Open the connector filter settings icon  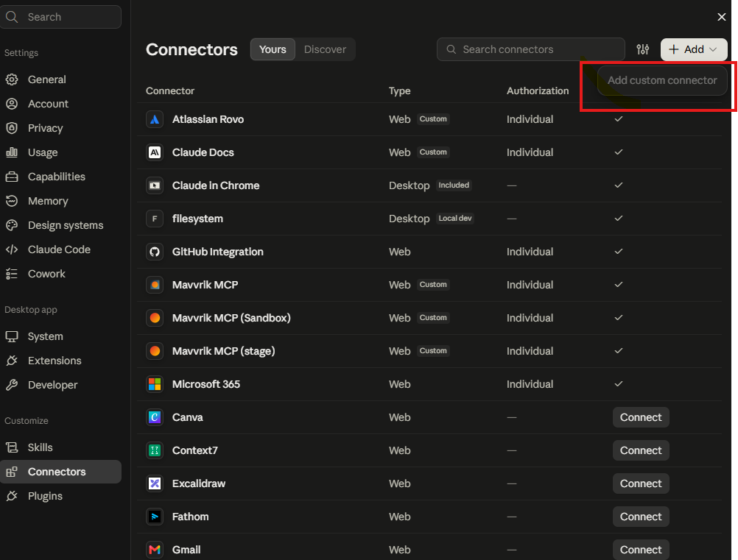click(x=642, y=49)
